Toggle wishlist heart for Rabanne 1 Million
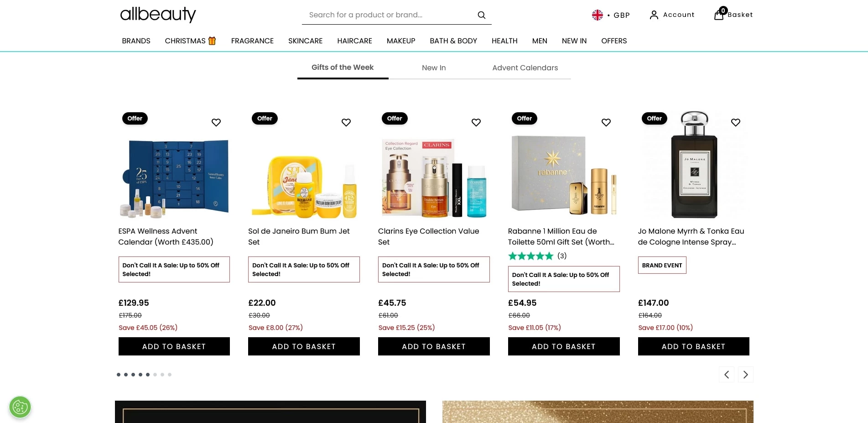868x423 pixels. point(606,122)
